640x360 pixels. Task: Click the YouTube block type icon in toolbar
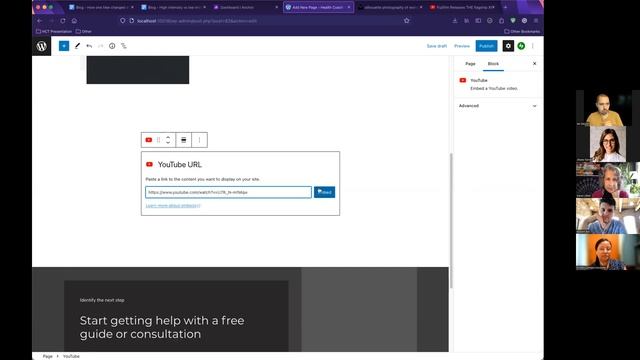point(149,140)
